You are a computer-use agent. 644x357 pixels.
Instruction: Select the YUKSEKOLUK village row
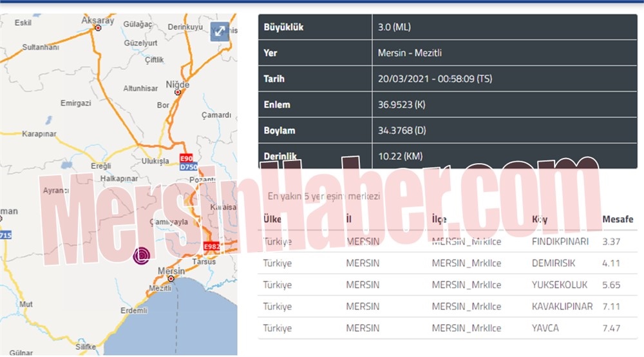click(x=448, y=285)
